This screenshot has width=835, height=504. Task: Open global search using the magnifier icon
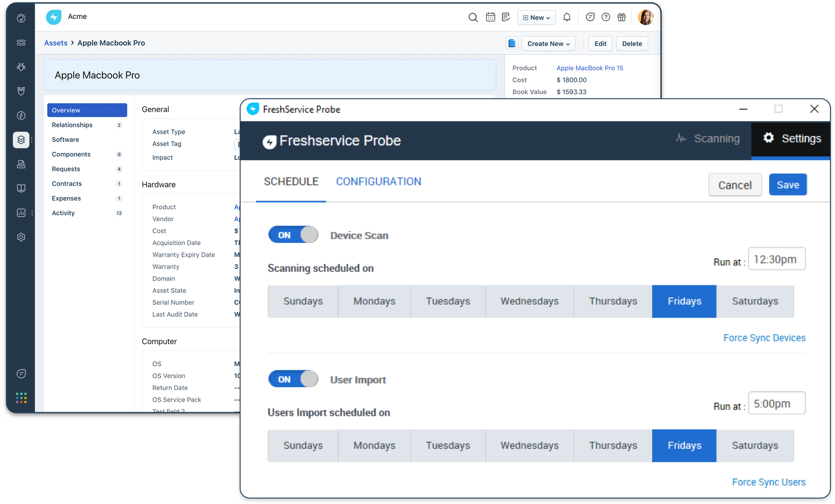(x=473, y=17)
